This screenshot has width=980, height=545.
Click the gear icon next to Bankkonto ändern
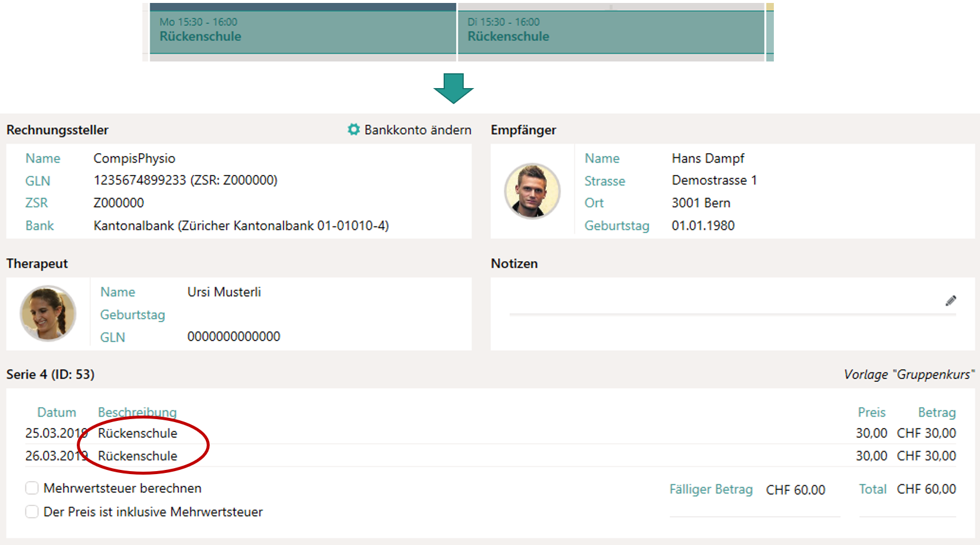(353, 129)
